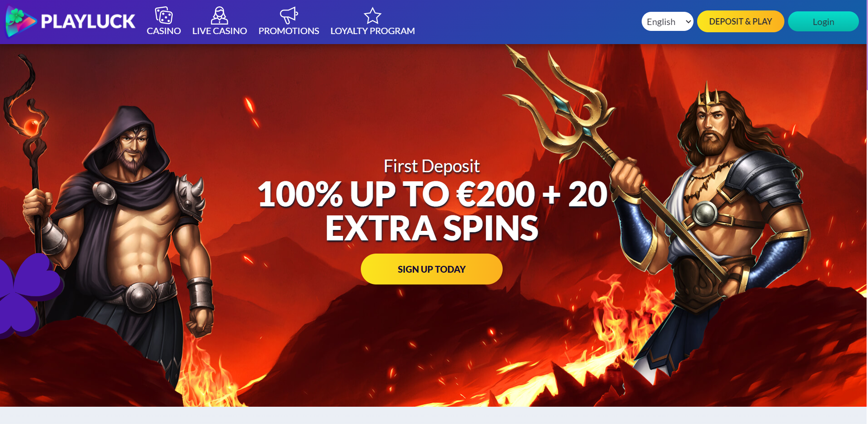The image size is (868, 424).
Task: Expand the language selector chevron arrow
Action: point(688,22)
